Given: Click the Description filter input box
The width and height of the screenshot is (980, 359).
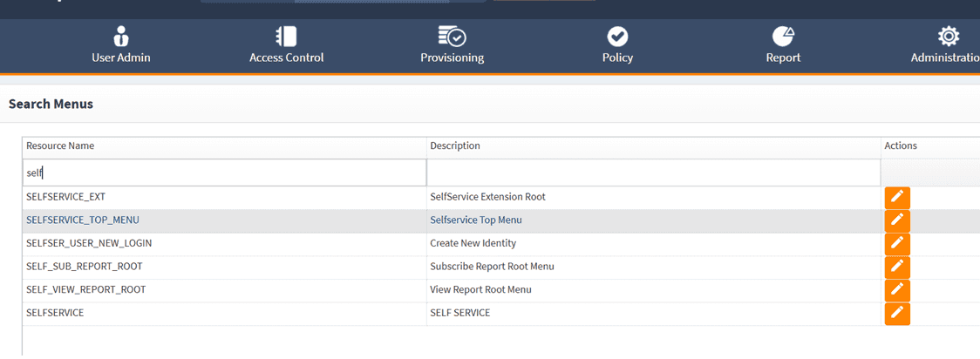Looking at the screenshot, I should coord(653,173).
